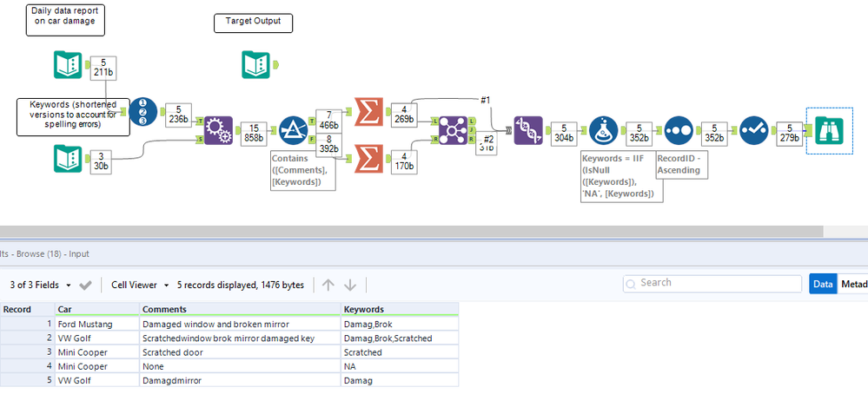This screenshot has height=394, width=868.
Task: Click the '4 269b' connection data label
Action: coord(405,115)
